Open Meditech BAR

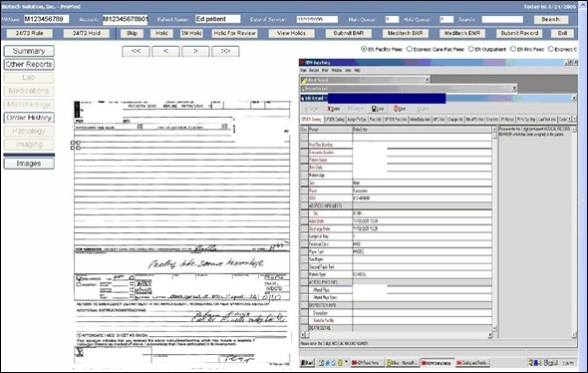pos(406,33)
